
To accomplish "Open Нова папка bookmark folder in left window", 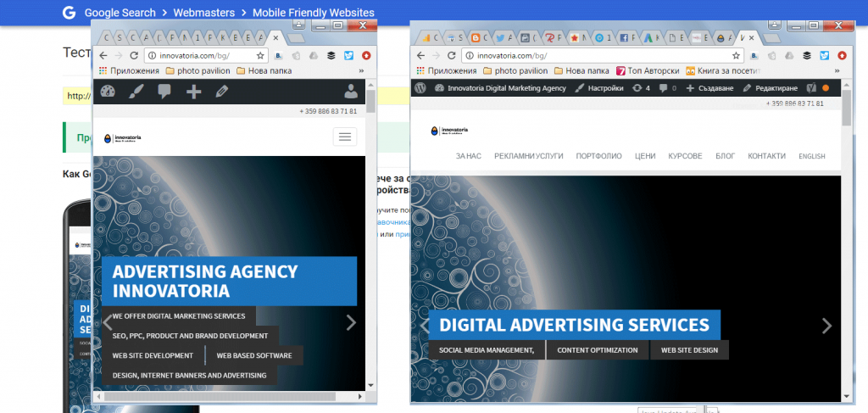I will pos(264,71).
